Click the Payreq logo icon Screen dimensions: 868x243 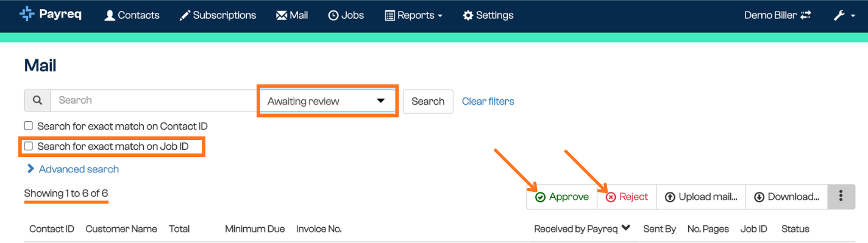click(x=27, y=15)
